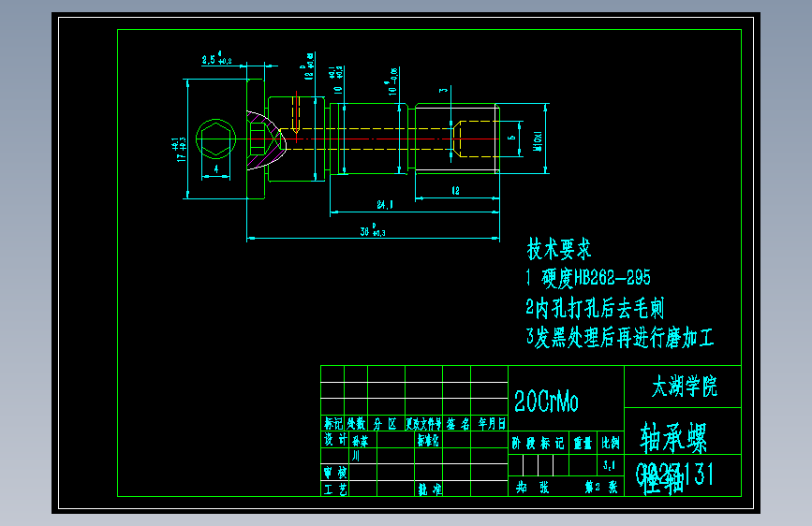
Task: Select the material label 20CrMo
Action: pos(546,402)
